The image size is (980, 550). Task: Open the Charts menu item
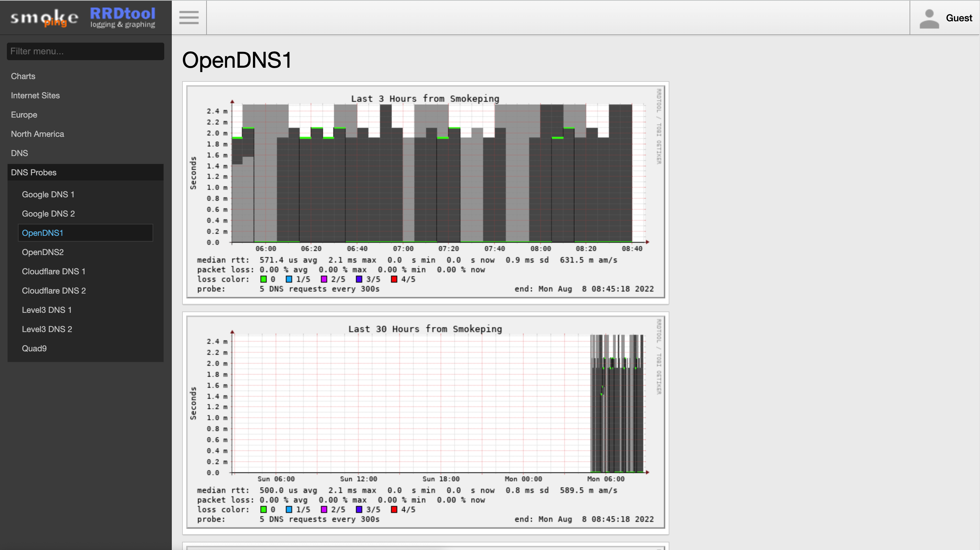(23, 76)
